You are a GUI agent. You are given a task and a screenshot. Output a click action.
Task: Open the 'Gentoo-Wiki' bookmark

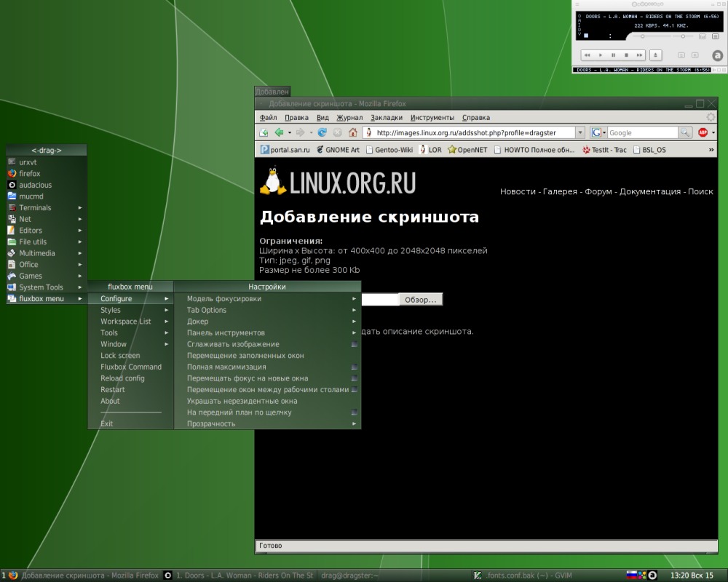click(x=389, y=150)
